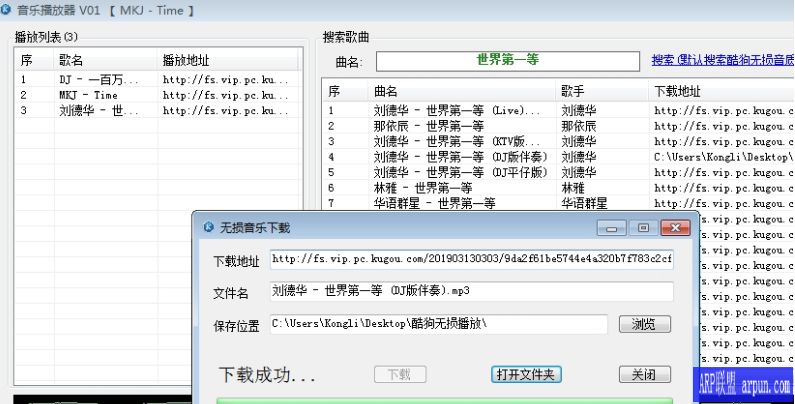
Task: Select result 刘德华 - 世界第一等 (Live)...
Action: (x=559, y=111)
